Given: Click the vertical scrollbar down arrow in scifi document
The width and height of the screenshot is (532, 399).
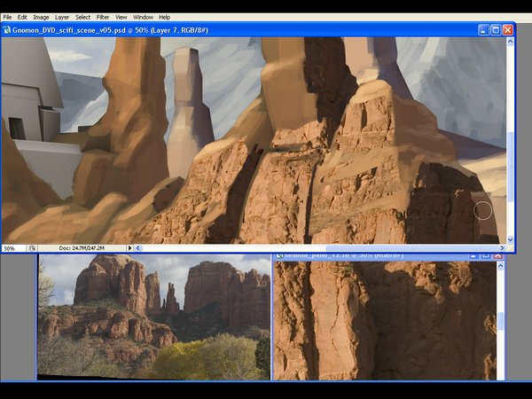Looking at the screenshot, I should point(510,239).
